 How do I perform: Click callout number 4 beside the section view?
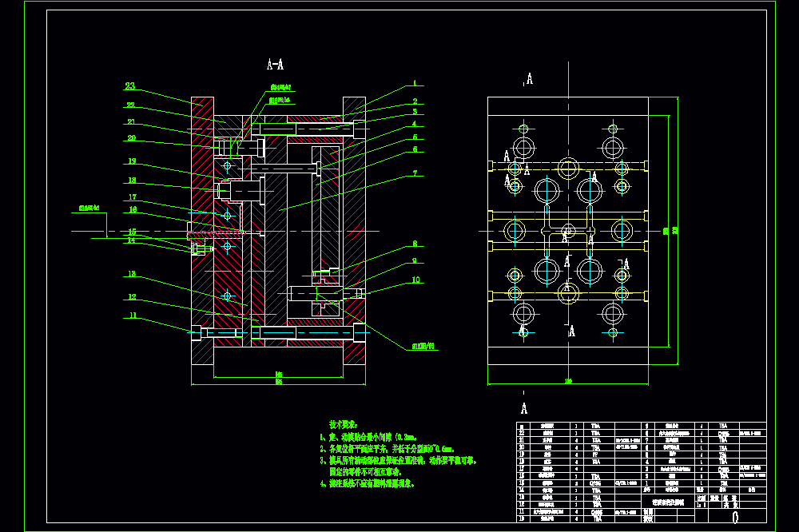pos(414,123)
